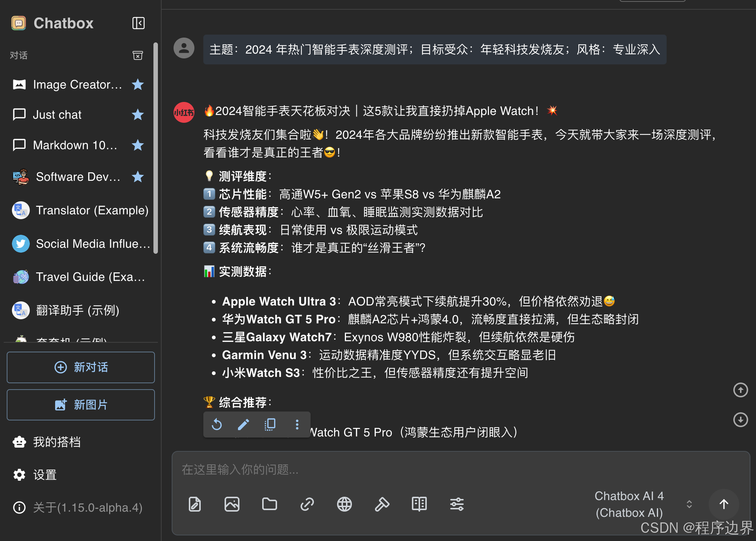
Task: Click the Chatbox logo icon
Action: 19,23
